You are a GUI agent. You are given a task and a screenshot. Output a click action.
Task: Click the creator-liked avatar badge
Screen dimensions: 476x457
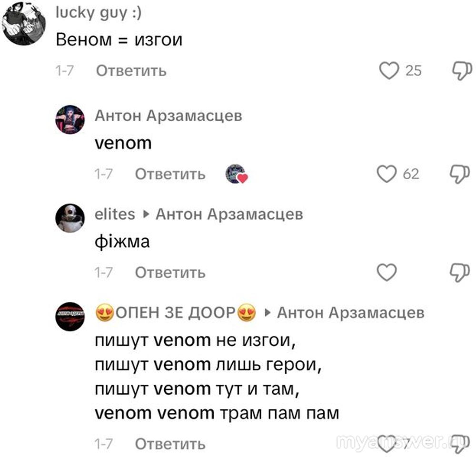coord(237,174)
